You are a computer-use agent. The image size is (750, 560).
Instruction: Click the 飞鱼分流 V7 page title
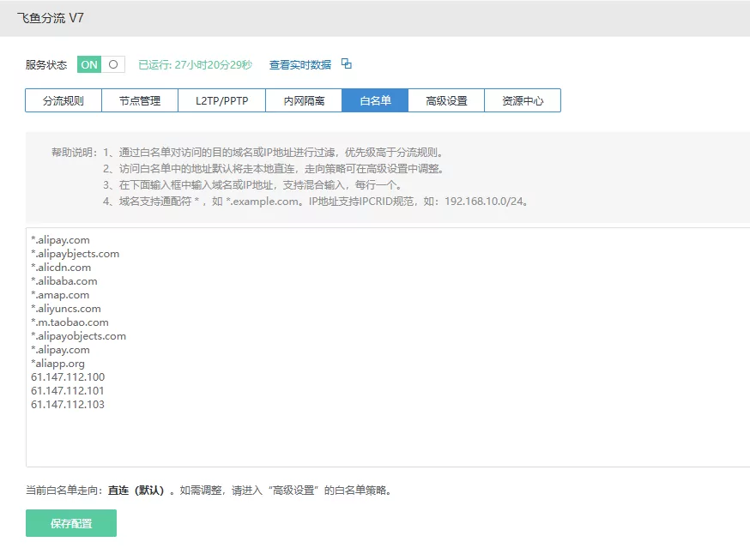(x=51, y=18)
